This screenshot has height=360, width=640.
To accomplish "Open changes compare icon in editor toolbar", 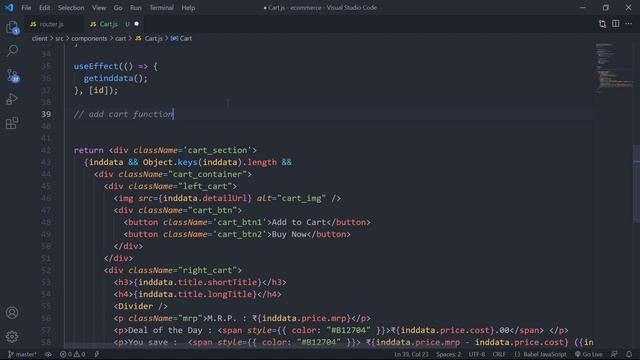I will (x=602, y=24).
